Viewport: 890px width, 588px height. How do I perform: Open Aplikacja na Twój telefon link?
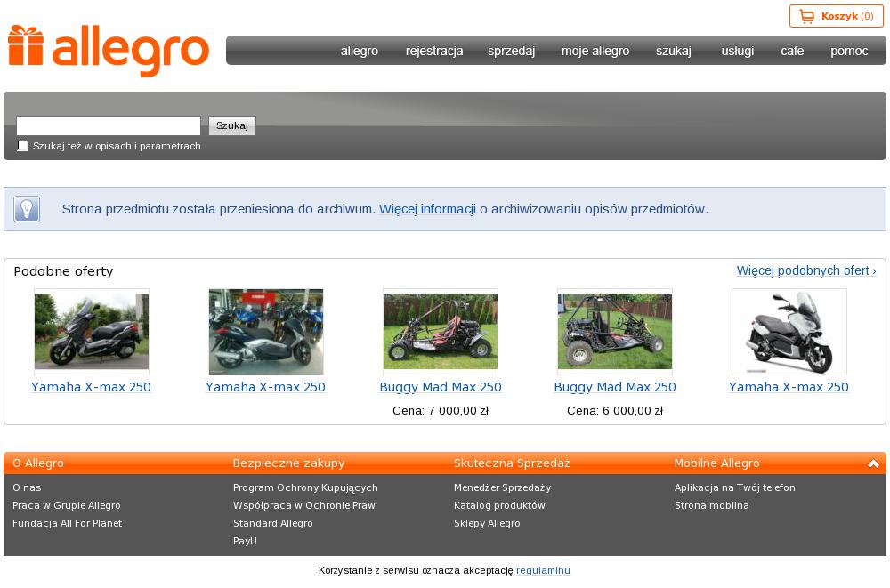point(734,487)
